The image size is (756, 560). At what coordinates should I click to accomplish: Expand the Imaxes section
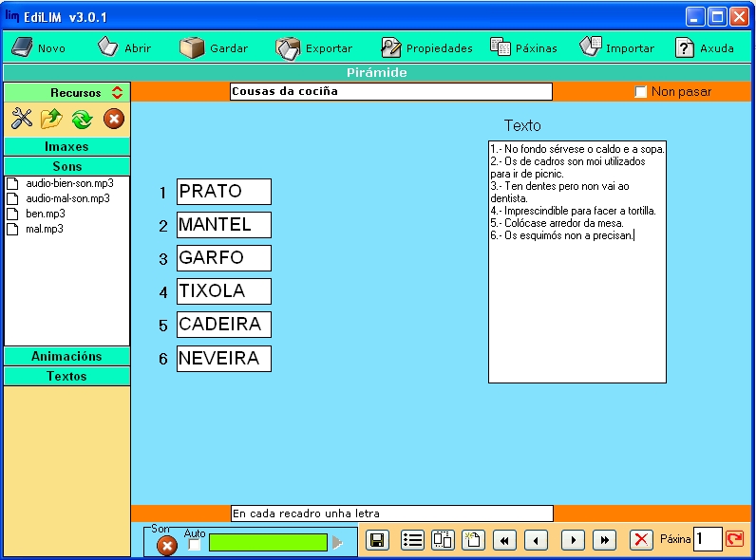click(x=66, y=147)
